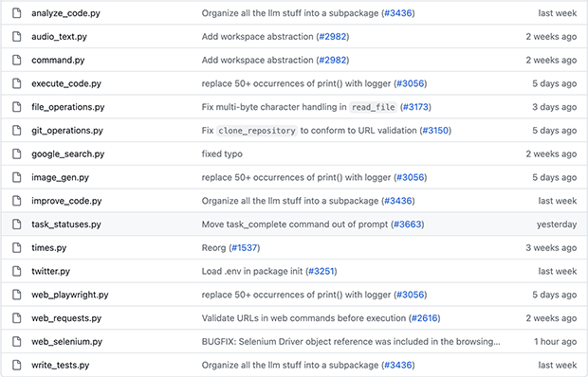Click the 'yesterday' timestamp
The image size is (588, 377).
tap(557, 224)
